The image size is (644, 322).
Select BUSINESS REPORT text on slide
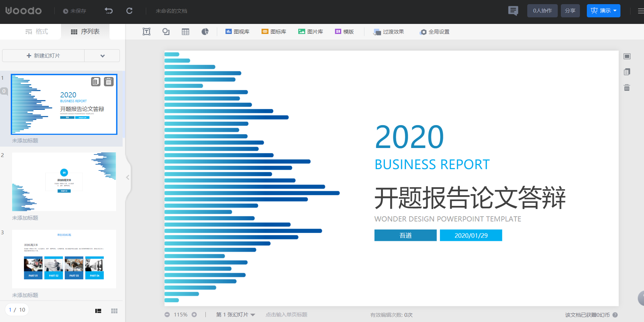click(x=432, y=164)
